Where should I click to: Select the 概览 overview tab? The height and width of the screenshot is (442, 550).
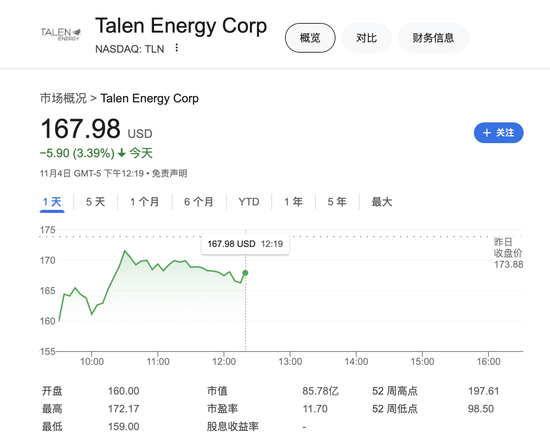coord(310,38)
